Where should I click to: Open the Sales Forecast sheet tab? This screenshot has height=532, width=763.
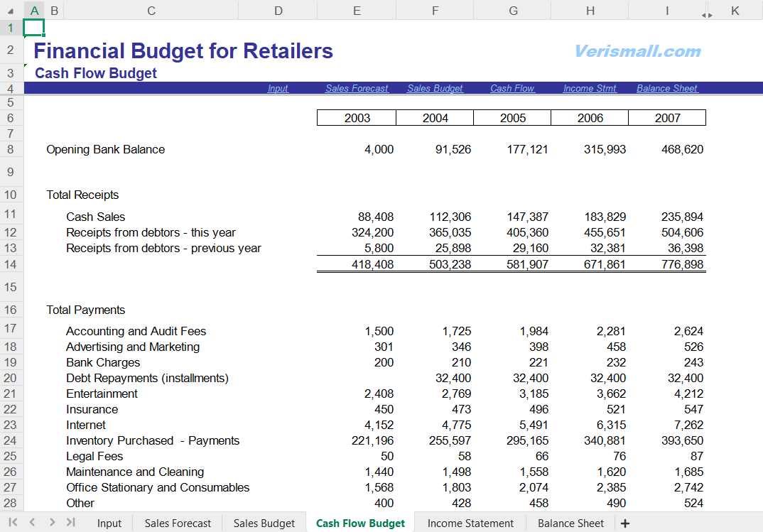tap(178, 523)
